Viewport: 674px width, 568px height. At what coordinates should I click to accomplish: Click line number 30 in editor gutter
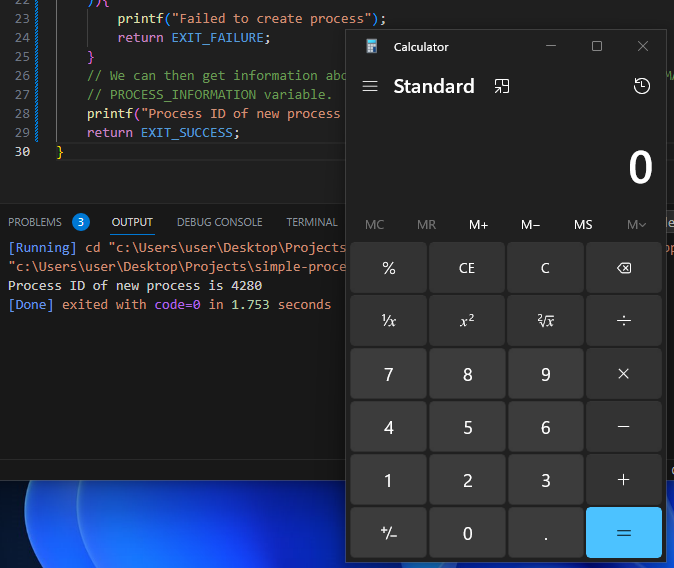pyautogui.click(x=22, y=151)
